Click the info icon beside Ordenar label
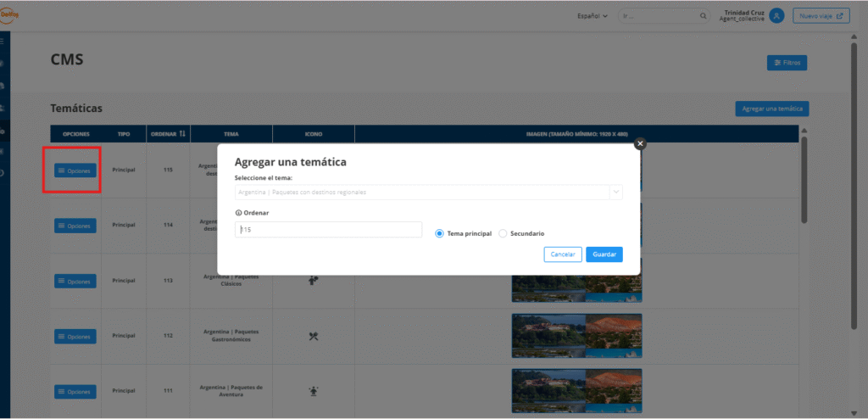Image resolution: width=868 pixels, height=419 pixels. [238, 213]
